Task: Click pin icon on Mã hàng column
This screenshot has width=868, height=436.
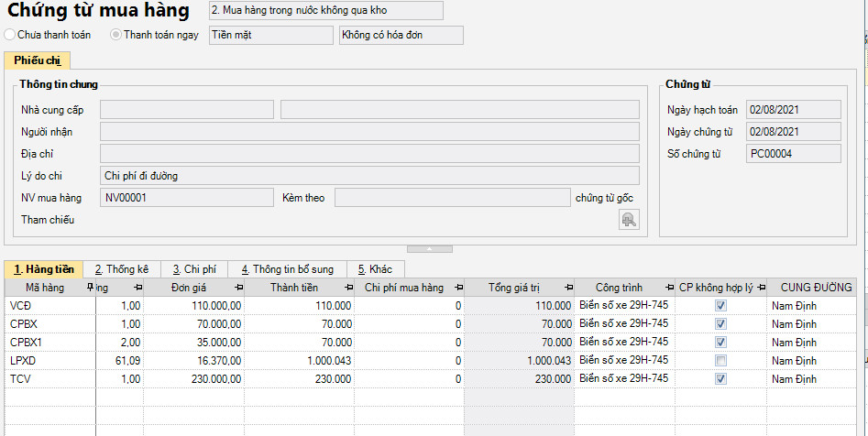Action: (89, 288)
